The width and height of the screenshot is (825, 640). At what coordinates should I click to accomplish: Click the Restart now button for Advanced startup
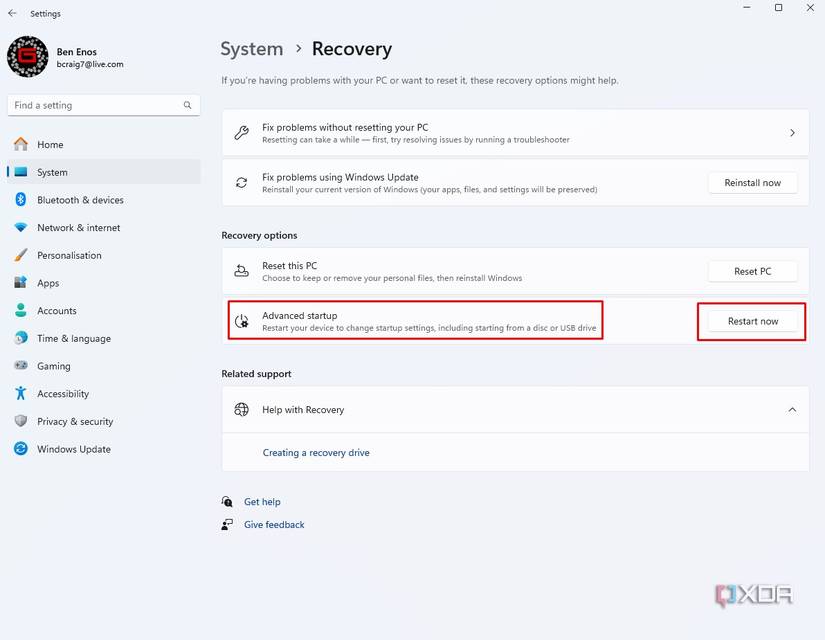point(751,321)
